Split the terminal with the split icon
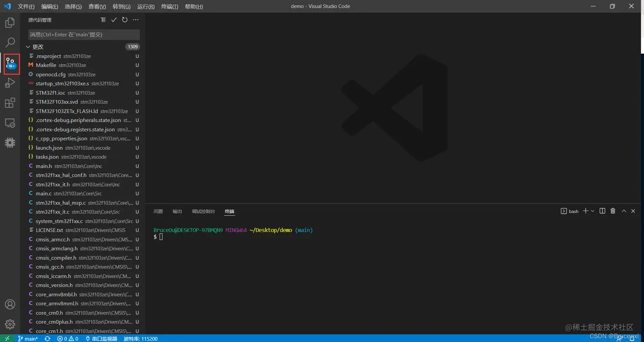Image resolution: width=644 pixels, height=342 pixels. 602,211
